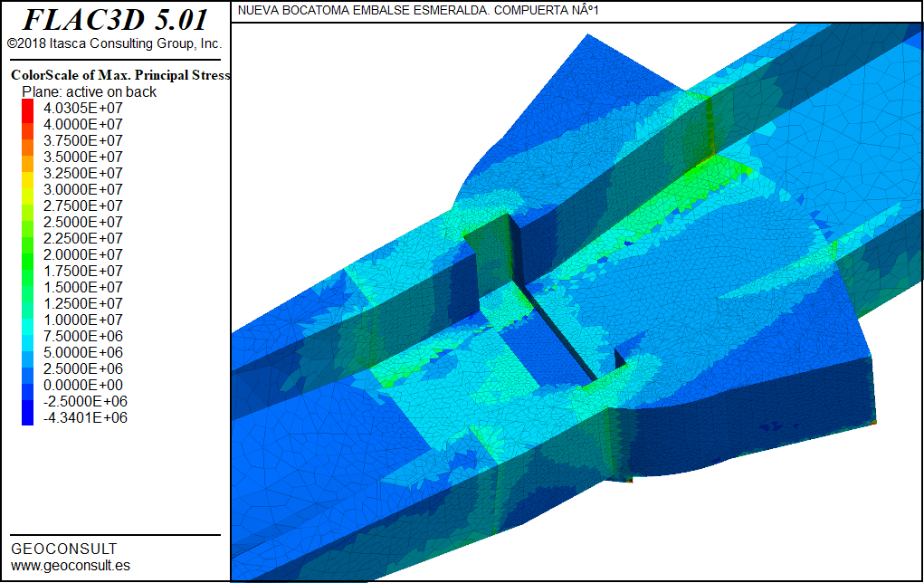This screenshot has width=924, height=583.
Task: Click the GEOCONSULT label
Action: click(x=64, y=549)
